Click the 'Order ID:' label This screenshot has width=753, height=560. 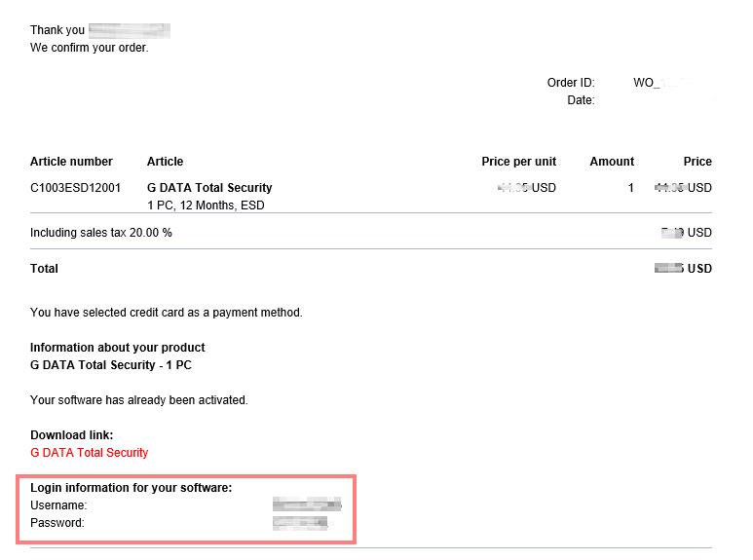(571, 83)
